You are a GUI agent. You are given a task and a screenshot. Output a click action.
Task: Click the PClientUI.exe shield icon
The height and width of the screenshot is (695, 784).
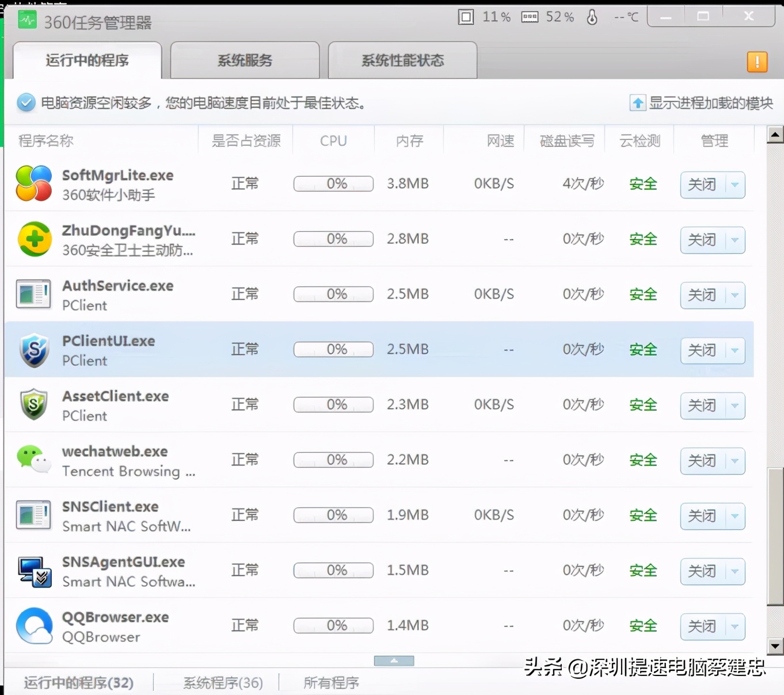click(33, 349)
